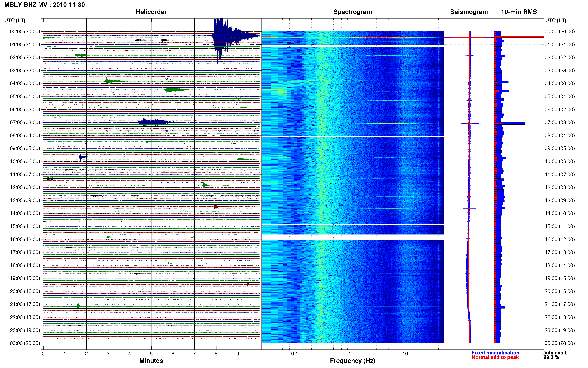588x368 pixels.
Task: Click the '10' tick on the frequency axis
Action: click(x=405, y=354)
